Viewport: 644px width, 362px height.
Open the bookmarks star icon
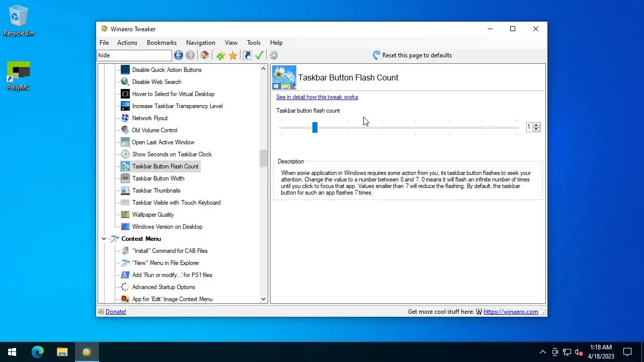tap(233, 55)
